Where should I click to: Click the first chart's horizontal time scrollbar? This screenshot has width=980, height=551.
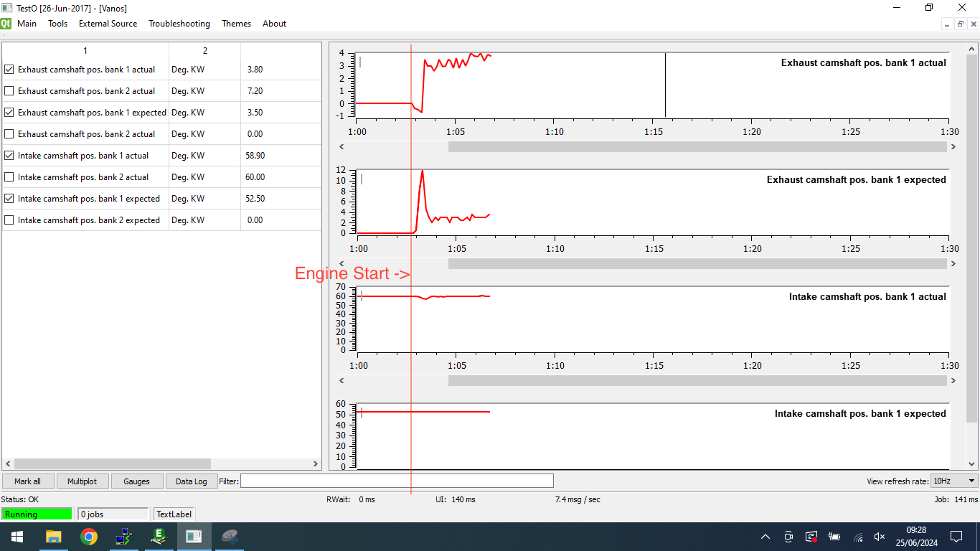point(697,146)
